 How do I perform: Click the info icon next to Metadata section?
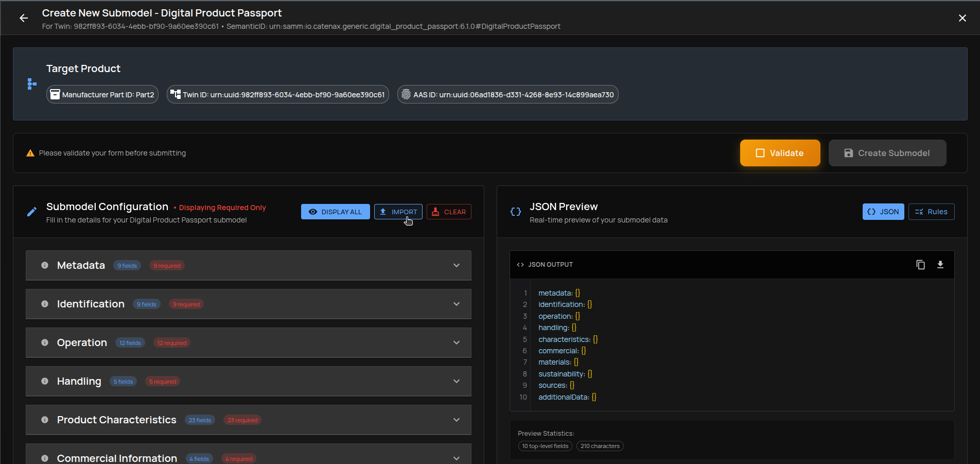pyautogui.click(x=44, y=265)
